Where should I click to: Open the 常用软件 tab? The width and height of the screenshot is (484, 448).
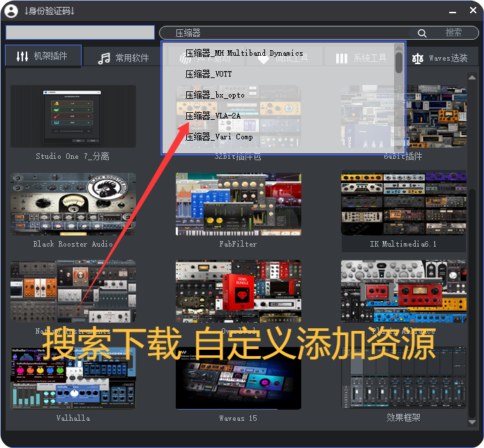[123, 58]
